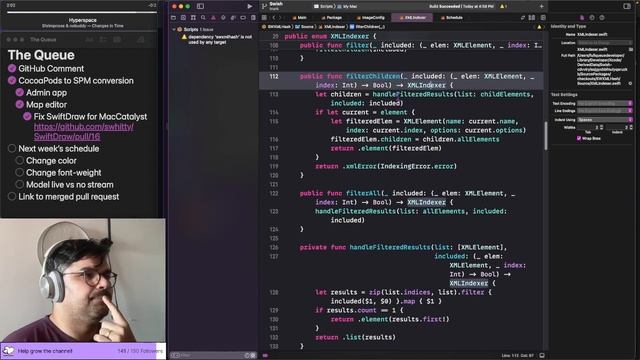The height and width of the screenshot is (360, 640).
Task: Open the related items grid icon
Action: point(264,18)
